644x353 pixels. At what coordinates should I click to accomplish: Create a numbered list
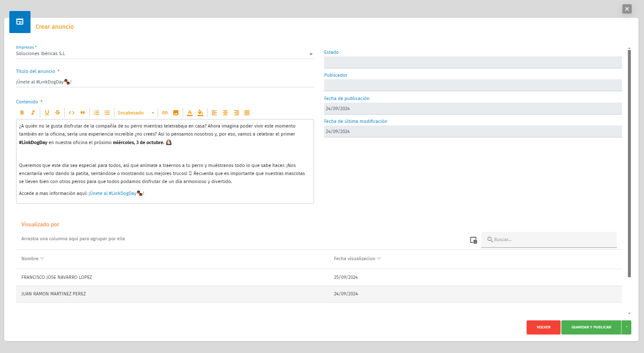click(97, 113)
